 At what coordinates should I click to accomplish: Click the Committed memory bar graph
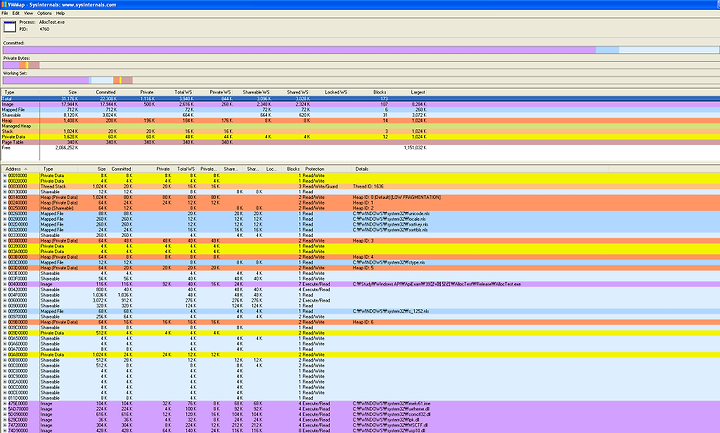tap(360, 50)
